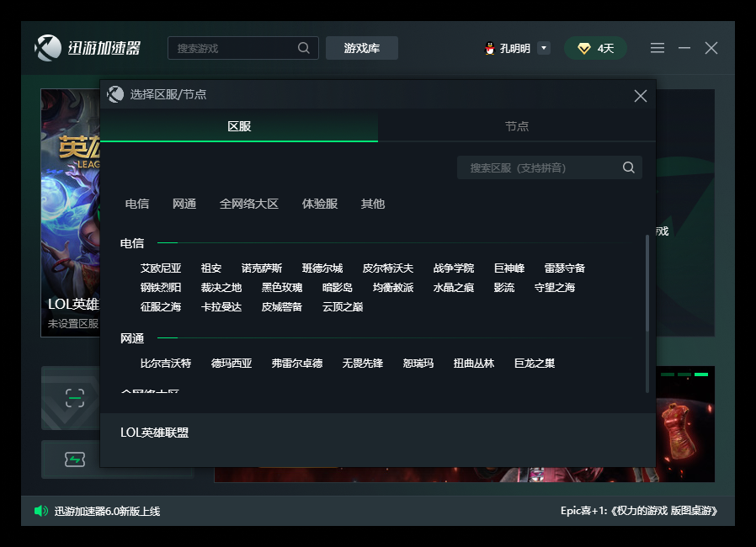This screenshot has height=547, width=756.
Task: Choose the 祖安 server
Action: (x=211, y=268)
